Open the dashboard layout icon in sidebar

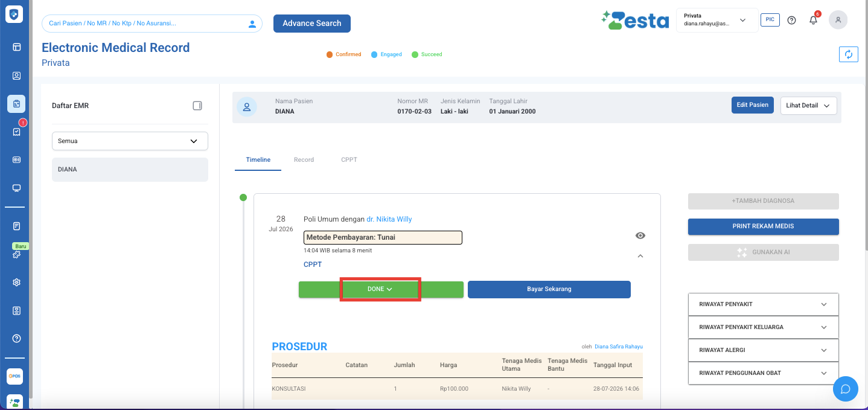pyautogui.click(x=16, y=46)
